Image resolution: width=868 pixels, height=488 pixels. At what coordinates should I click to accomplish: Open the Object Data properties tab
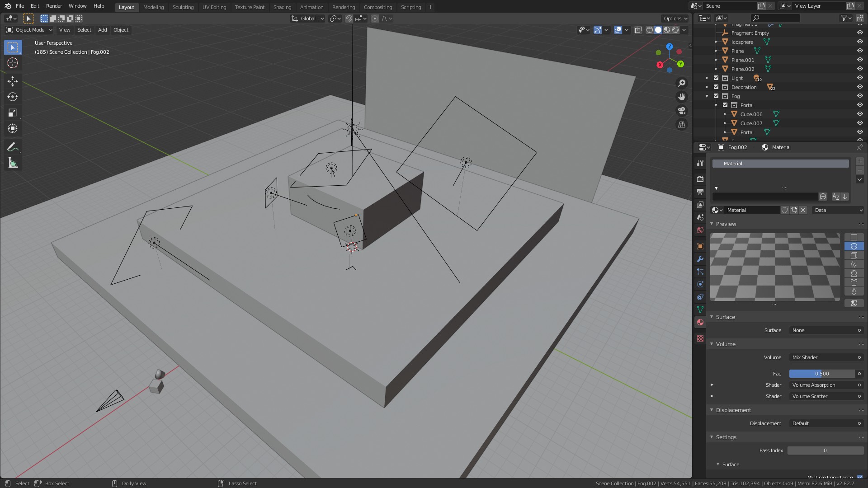coord(700,310)
